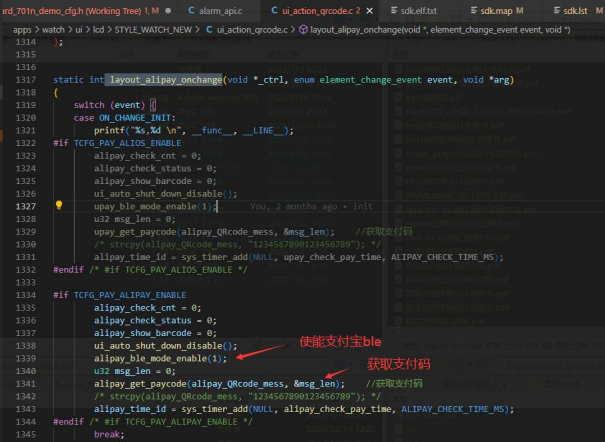Select the ui_action_qrcode.c tab
The image size is (605, 442).
(x=315, y=11)
